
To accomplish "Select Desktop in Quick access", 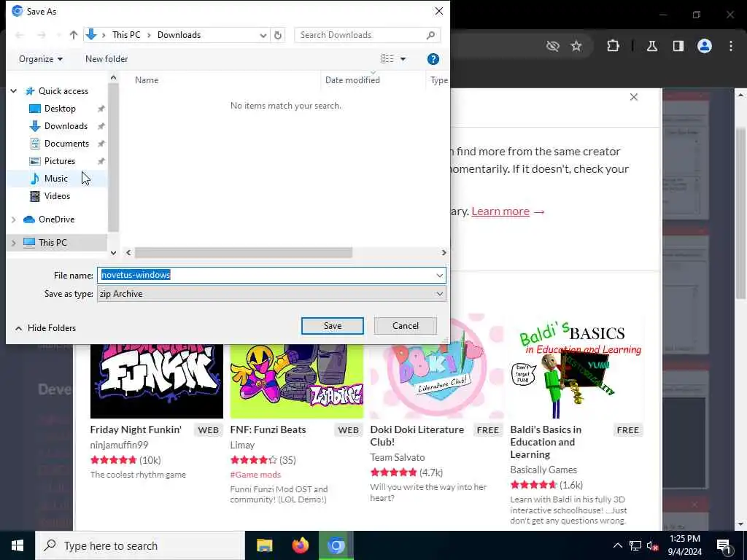I will pyautogui.click(x=60, y=109).
